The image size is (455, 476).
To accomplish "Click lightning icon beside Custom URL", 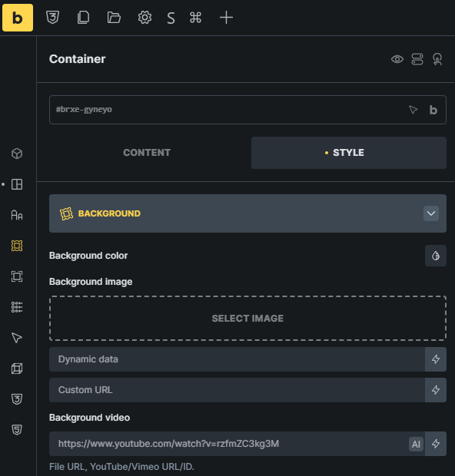I will point(436,390).
